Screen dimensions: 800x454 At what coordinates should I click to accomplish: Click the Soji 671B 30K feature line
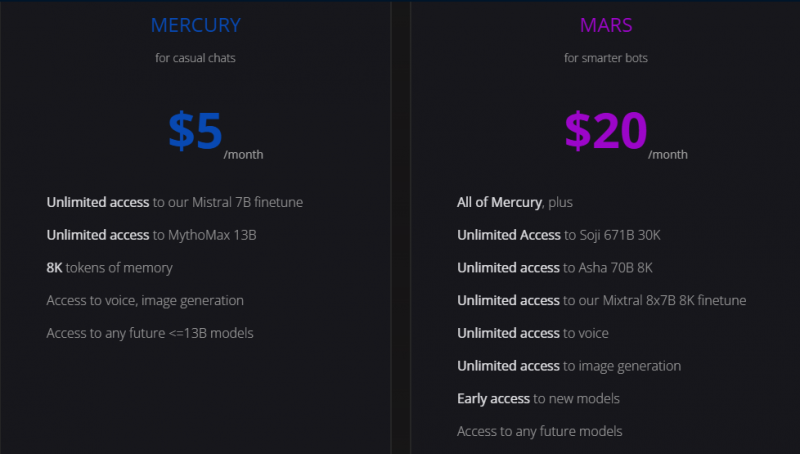point(559,235)
